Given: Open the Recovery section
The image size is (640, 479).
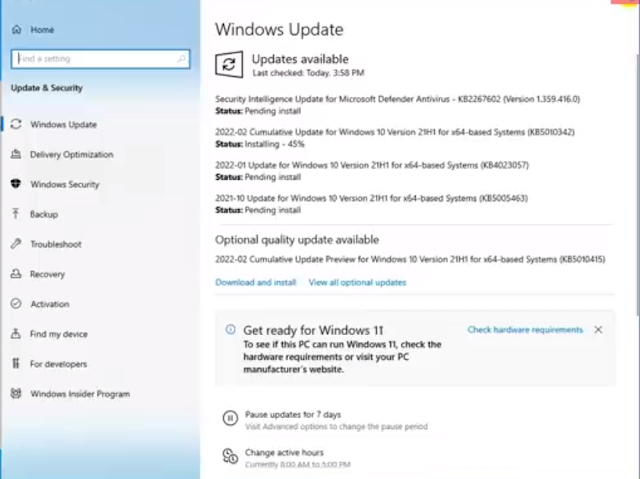Looking at the screenshot, I should click(47, 274).
